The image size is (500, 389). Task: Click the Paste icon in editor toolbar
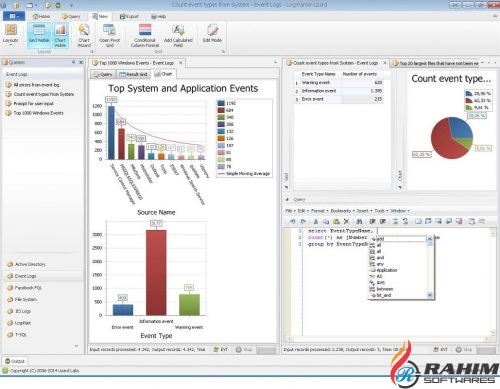point(336,221)
